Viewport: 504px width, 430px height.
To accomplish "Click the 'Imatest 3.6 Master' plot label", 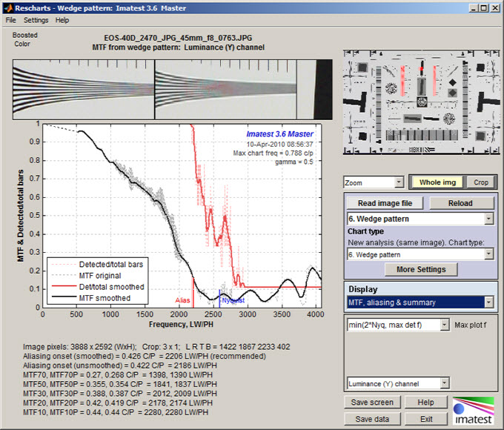I will pyautogui.click(x=279, y=134).
